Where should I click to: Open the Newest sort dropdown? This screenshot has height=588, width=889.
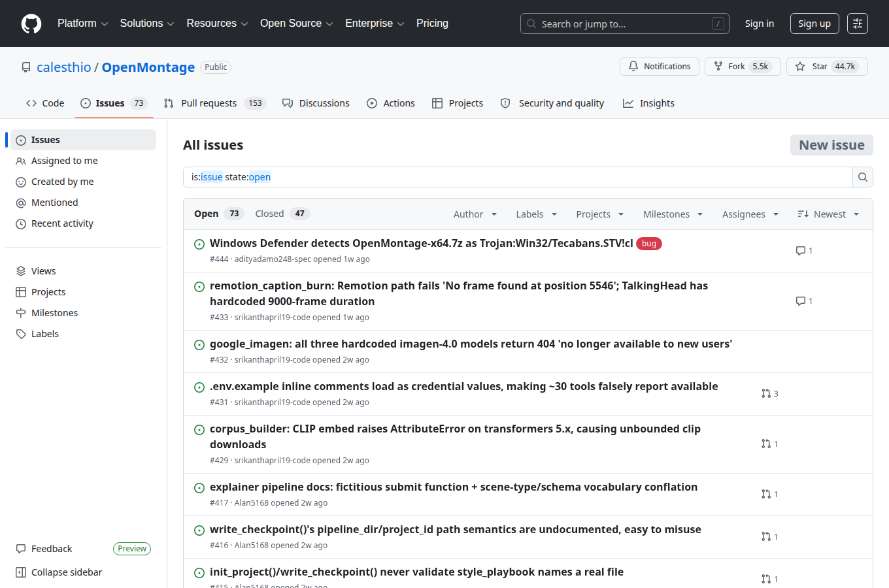tap(828, 214)
